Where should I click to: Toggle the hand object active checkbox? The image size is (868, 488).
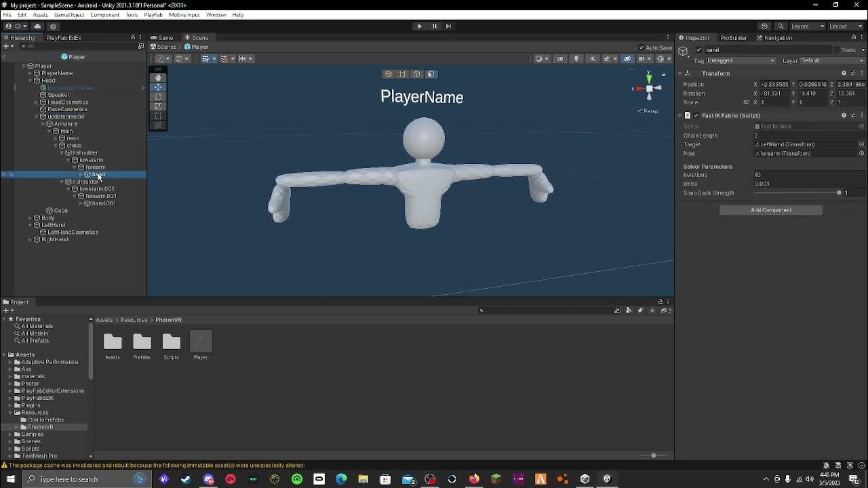[699, 49]
